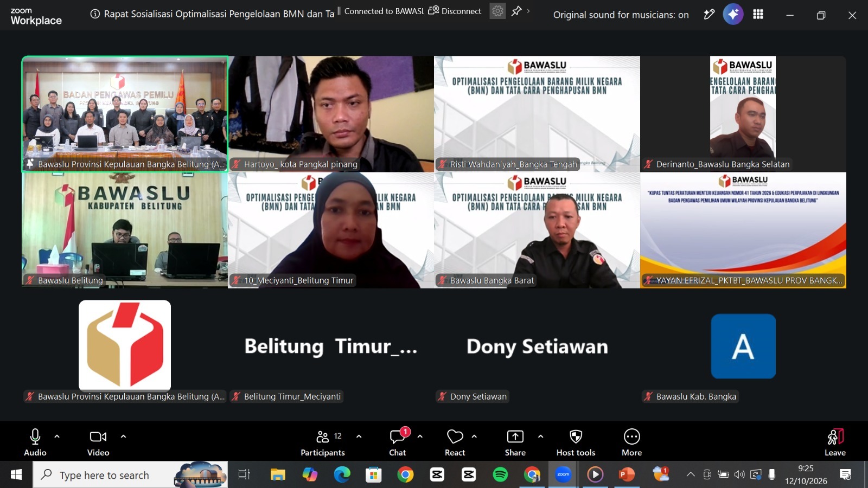Start Share screen
The image size is (868, 488).
(x=515, y=442)
